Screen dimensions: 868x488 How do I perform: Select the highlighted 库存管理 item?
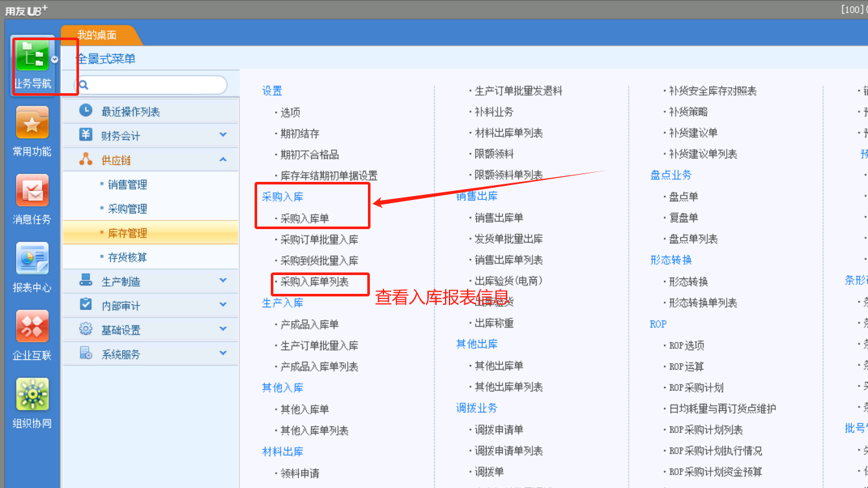point(150,232)
